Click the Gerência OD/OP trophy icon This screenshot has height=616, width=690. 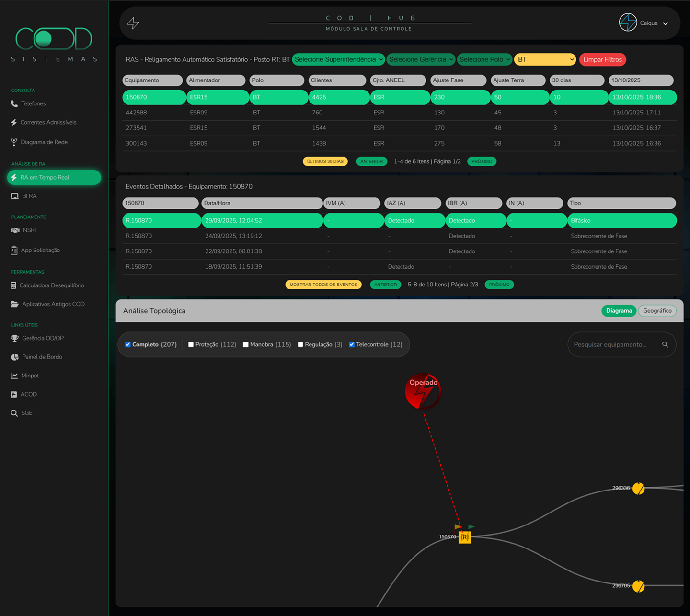15,338
